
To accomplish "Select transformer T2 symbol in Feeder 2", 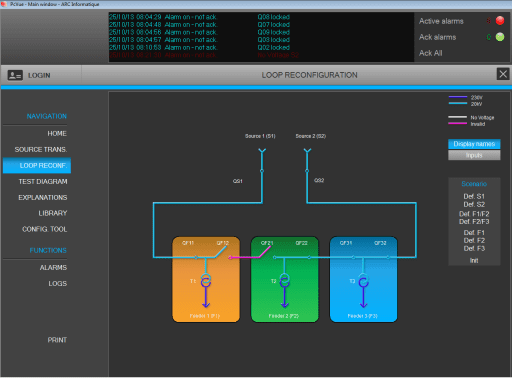I will 284,281.
